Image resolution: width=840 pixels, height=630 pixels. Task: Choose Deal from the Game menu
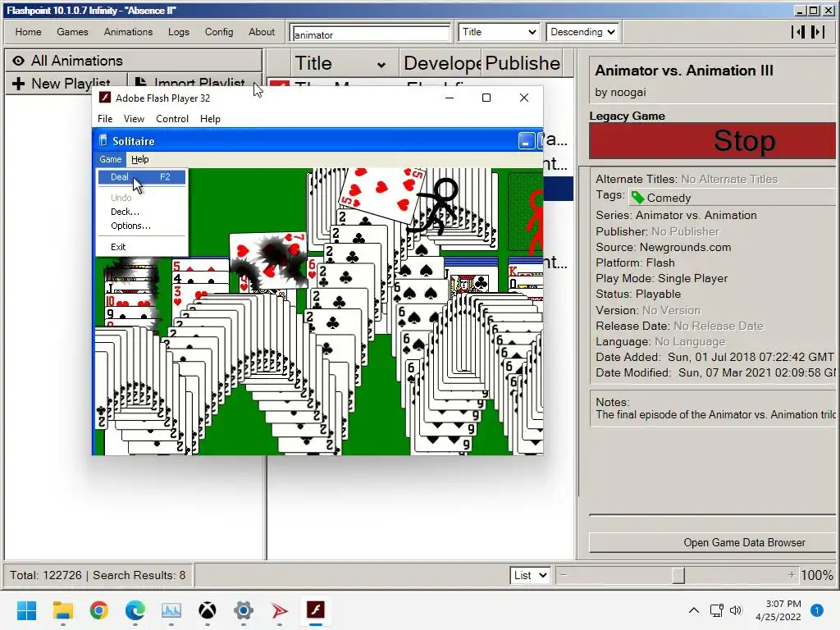coord(141,177)
